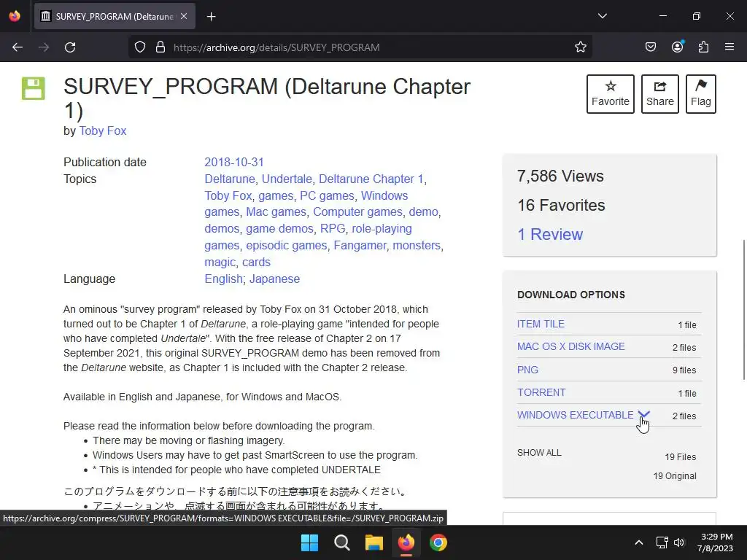Open the Japanese language link
The height and width of the screenshot is (560, 747).
(274, 279)
